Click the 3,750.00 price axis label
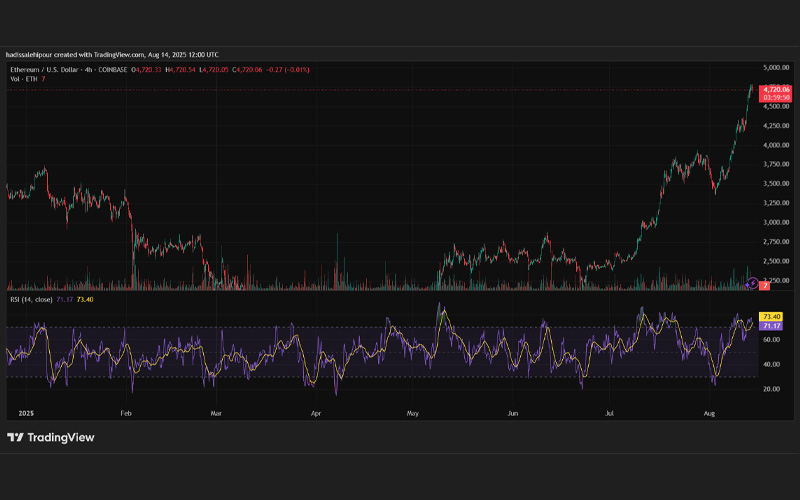Screen dimensions: 800x500 [776, 164]
